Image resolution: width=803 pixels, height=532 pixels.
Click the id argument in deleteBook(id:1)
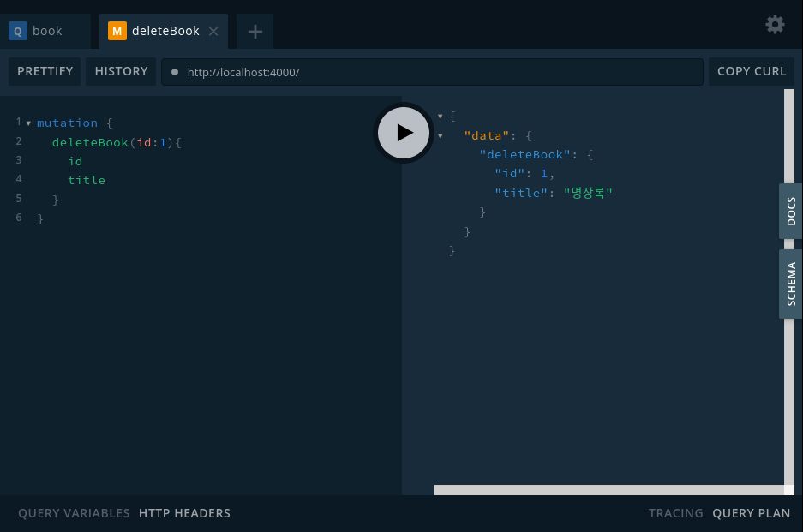click(x=144, y=142)
